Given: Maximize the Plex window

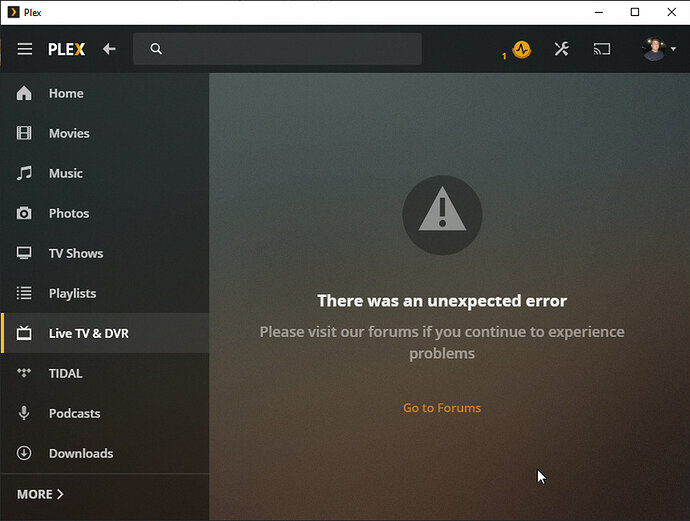Looking at the screenshot, I should 635,12.
